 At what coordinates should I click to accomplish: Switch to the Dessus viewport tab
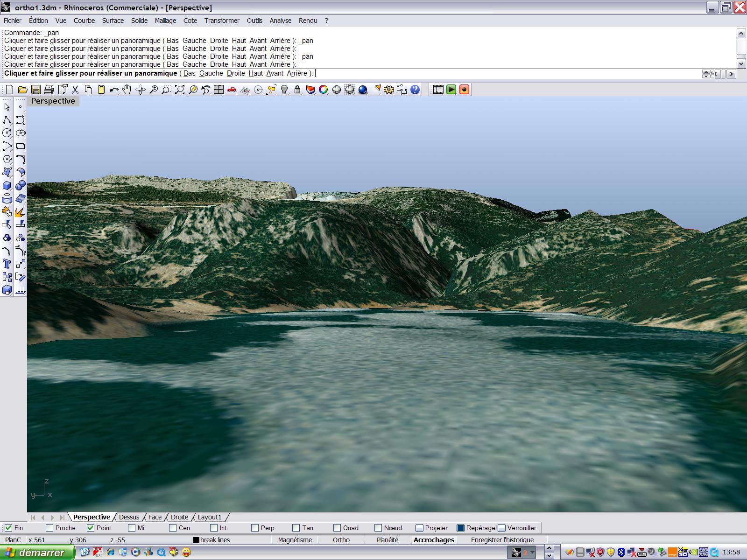click(x=129, y=517)
